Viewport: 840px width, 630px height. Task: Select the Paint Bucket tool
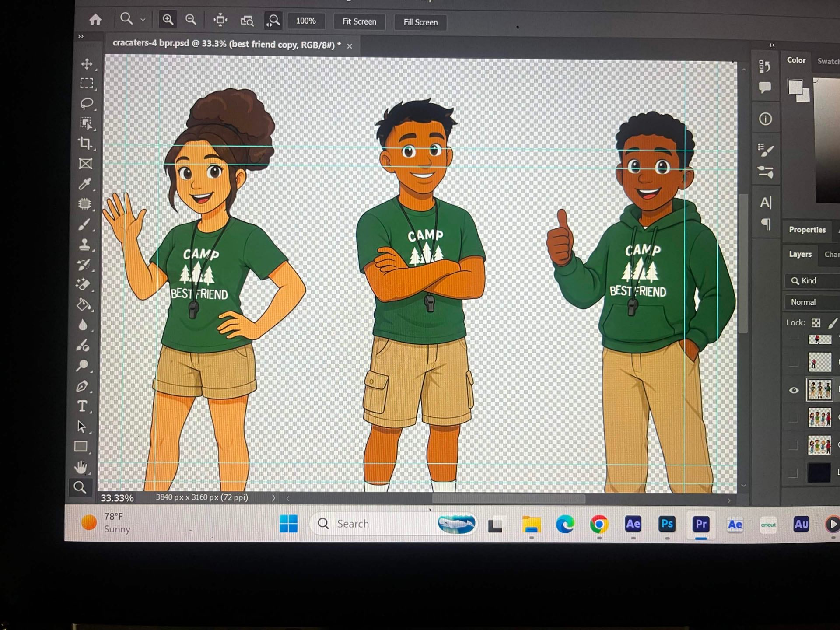pos(84,304)
